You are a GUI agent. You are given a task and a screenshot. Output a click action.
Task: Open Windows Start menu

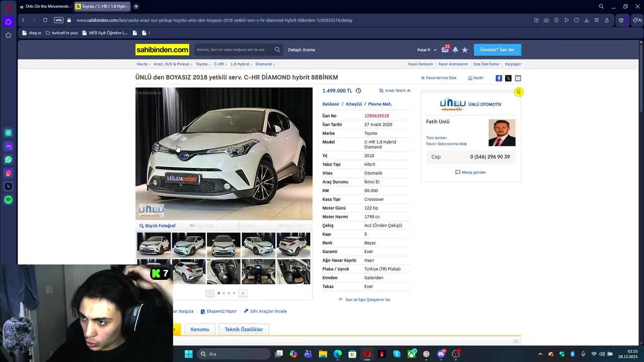pyautogui.click(x=188, y=354)
